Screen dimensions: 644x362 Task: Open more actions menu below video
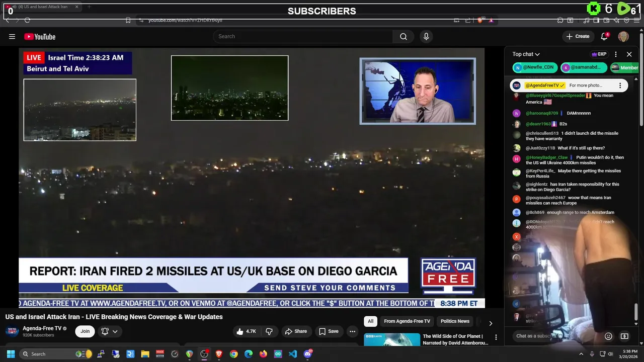352,331
